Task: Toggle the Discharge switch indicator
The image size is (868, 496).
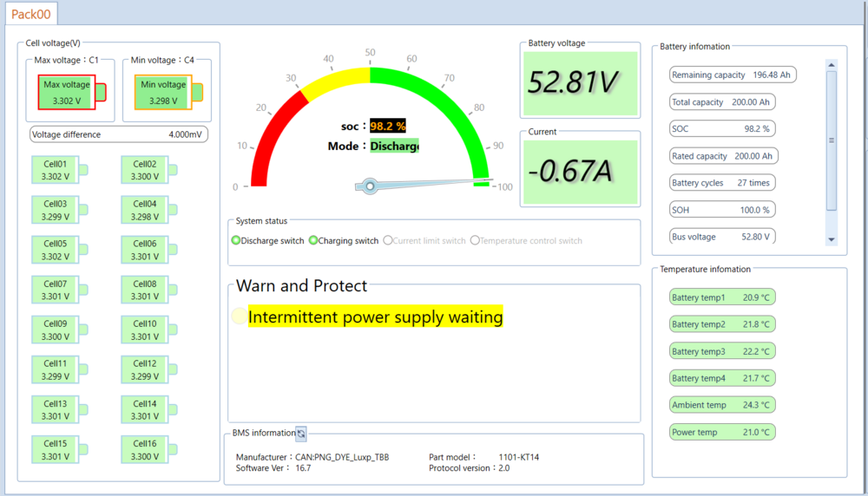Action: pyautogui.click(x=236, y=240)
